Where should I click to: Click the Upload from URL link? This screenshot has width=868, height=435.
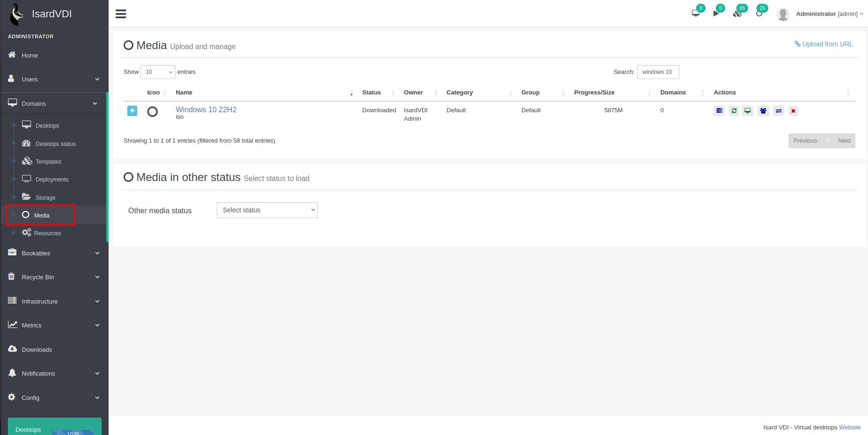(x=824, y=44)
